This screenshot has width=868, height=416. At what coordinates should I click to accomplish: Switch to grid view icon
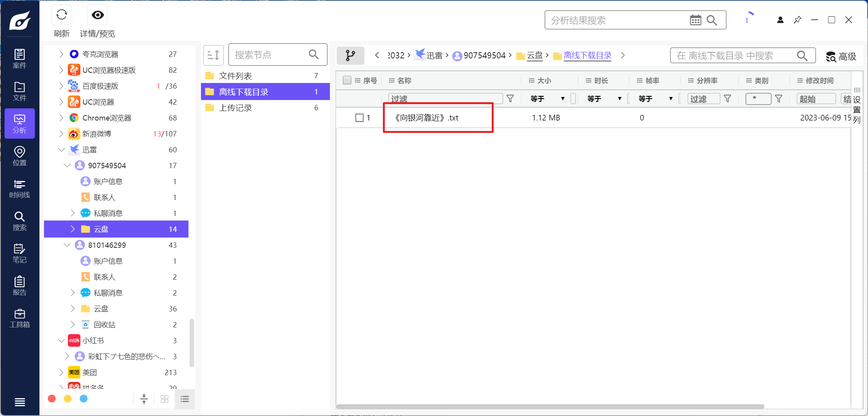point(165,399)
